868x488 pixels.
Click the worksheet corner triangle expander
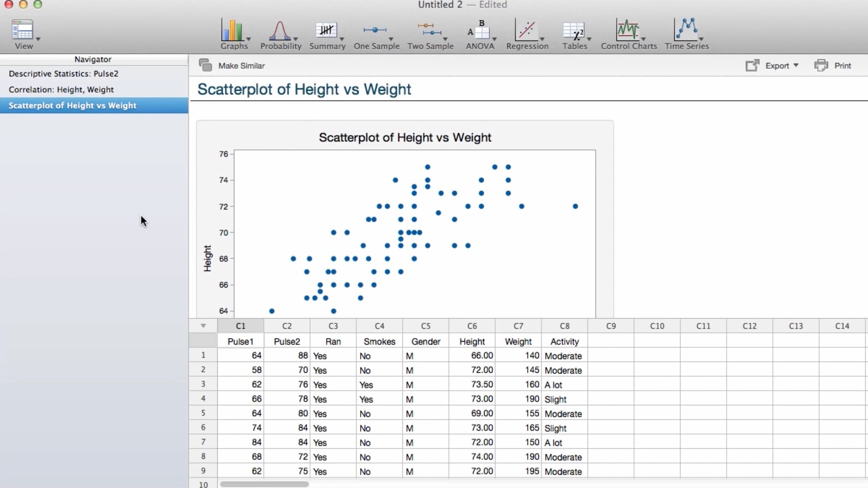[203, 326]
